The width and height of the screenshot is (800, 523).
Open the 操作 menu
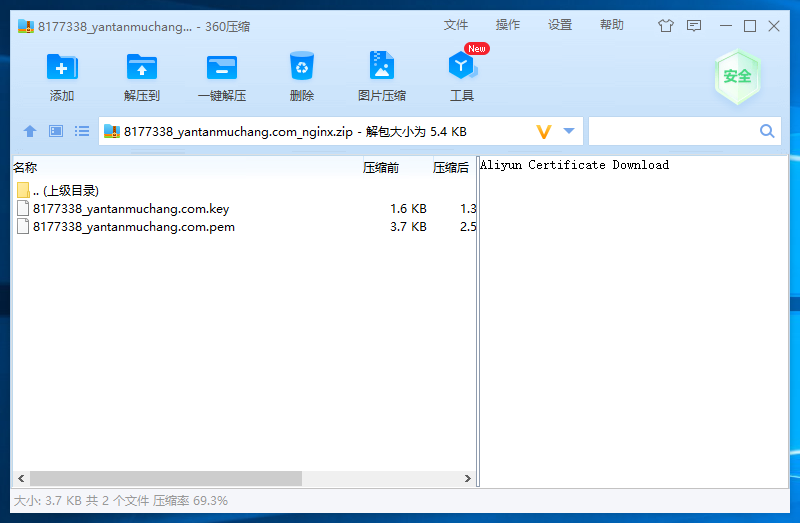tap(508, 25)
